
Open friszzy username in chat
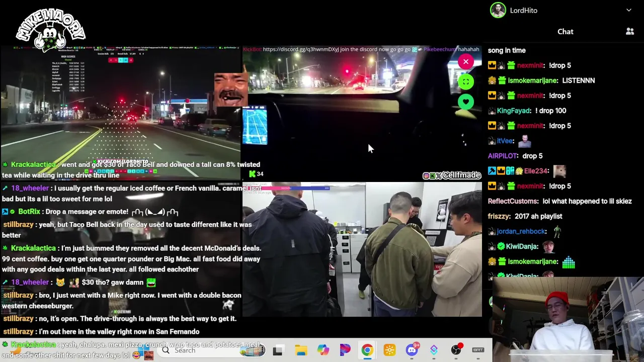(499, 216)
